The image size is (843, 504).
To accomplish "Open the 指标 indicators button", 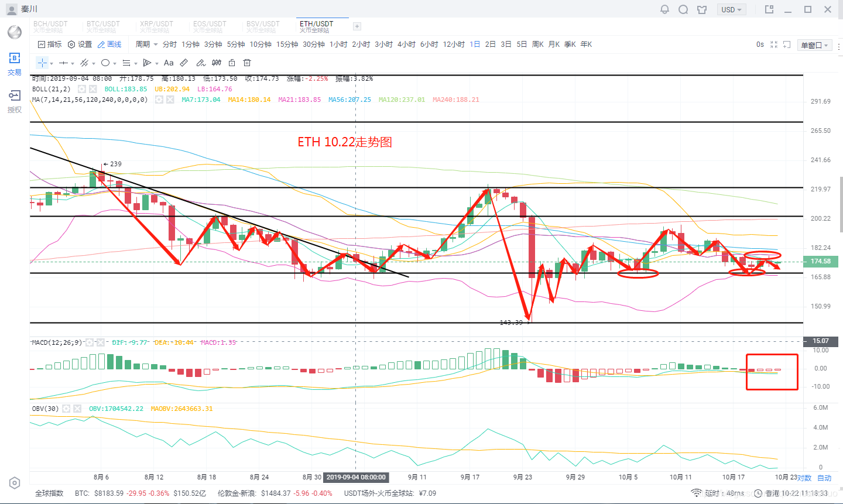I will pyautogui.click(x=50, y=44).
